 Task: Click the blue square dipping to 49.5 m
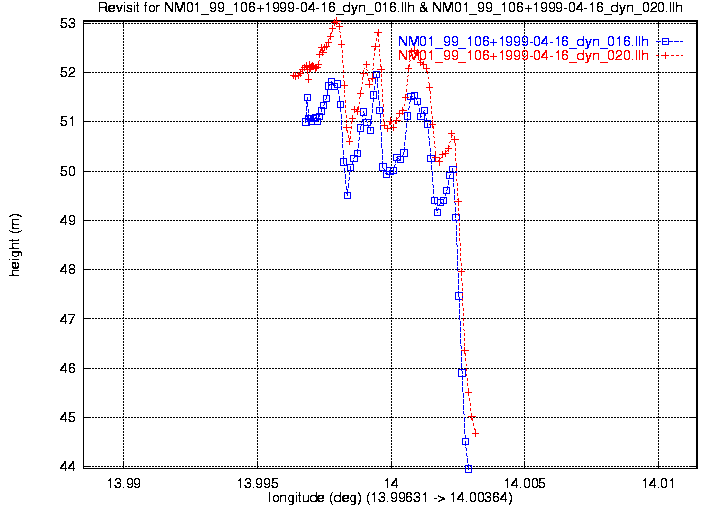[347, 195]
